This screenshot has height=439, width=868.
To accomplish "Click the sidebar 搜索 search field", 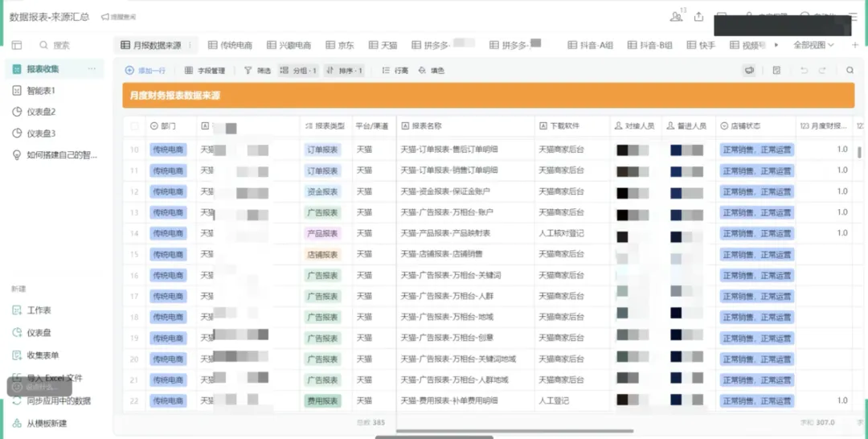I will (x=61, y=45).
